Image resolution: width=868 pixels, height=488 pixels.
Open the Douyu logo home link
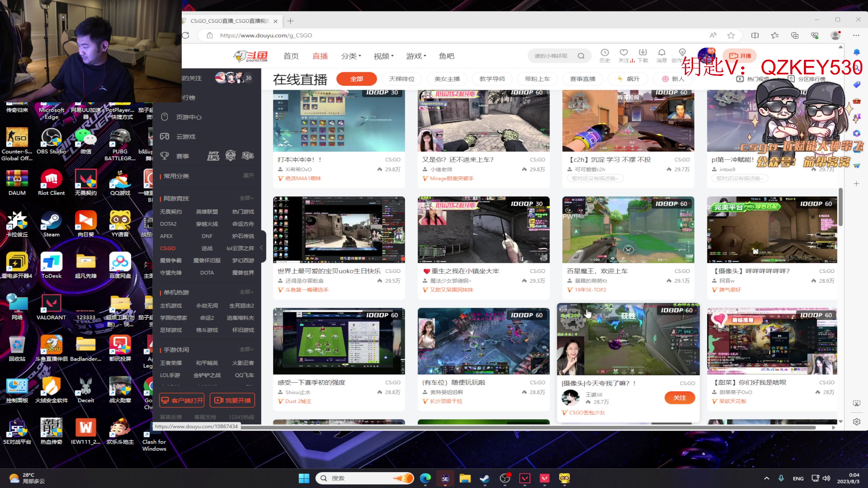(251, 56)
